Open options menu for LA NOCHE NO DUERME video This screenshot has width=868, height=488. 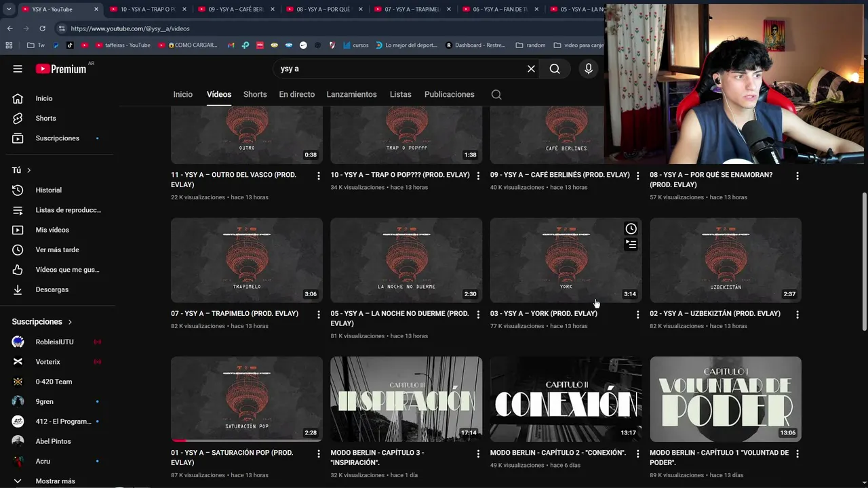478,314
